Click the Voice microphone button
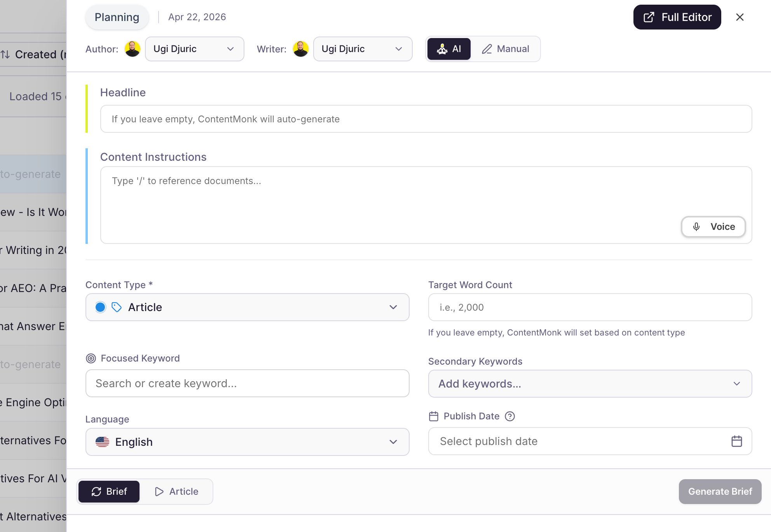 tap(713, 227)
